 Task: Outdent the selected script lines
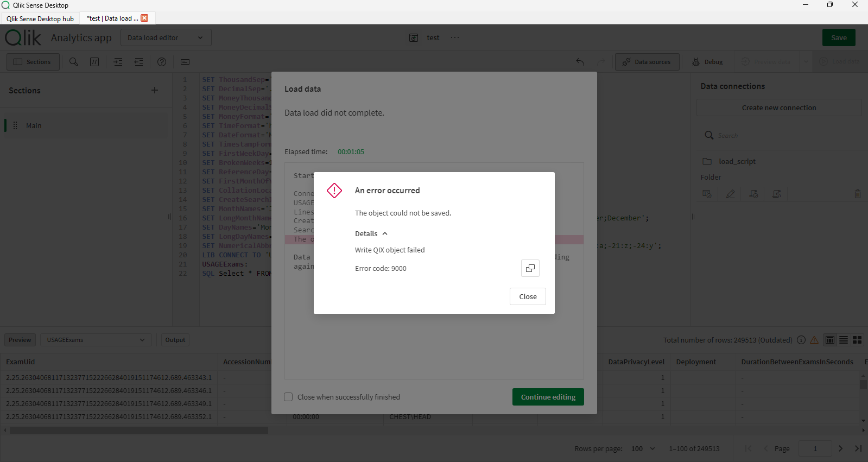pos(138,62)
